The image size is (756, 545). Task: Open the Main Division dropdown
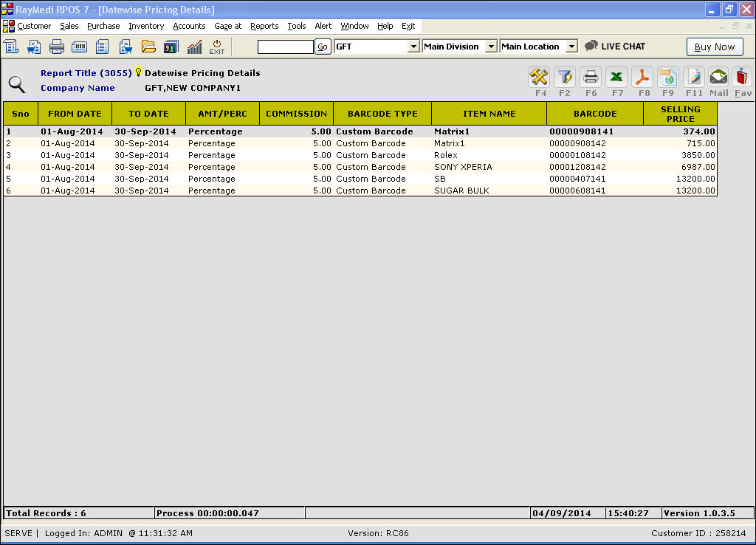(x=491, y=47)
